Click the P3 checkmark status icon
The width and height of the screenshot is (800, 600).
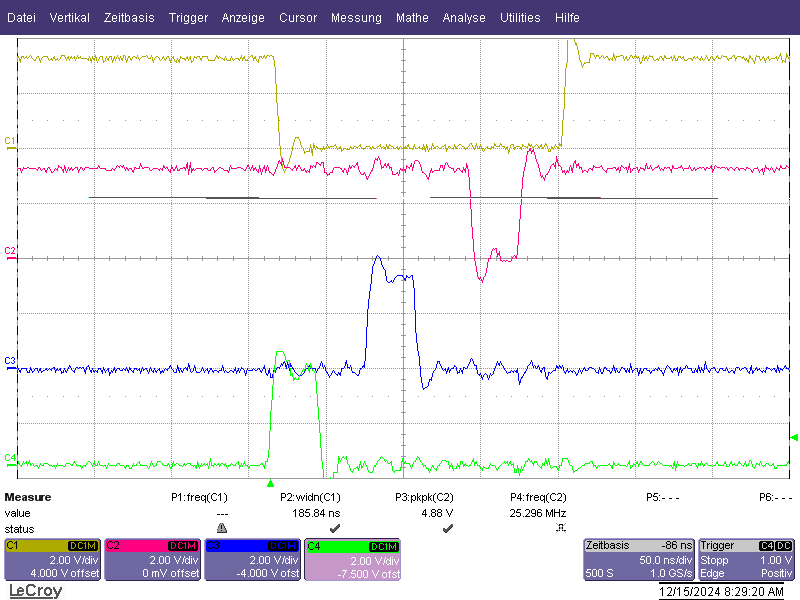[447, 528]
